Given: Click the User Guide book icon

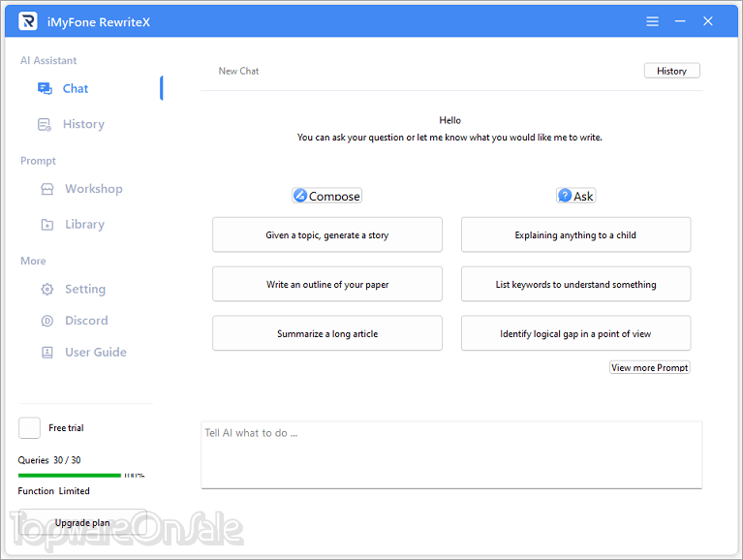Looking at the screenshot, I should [46, 353].
